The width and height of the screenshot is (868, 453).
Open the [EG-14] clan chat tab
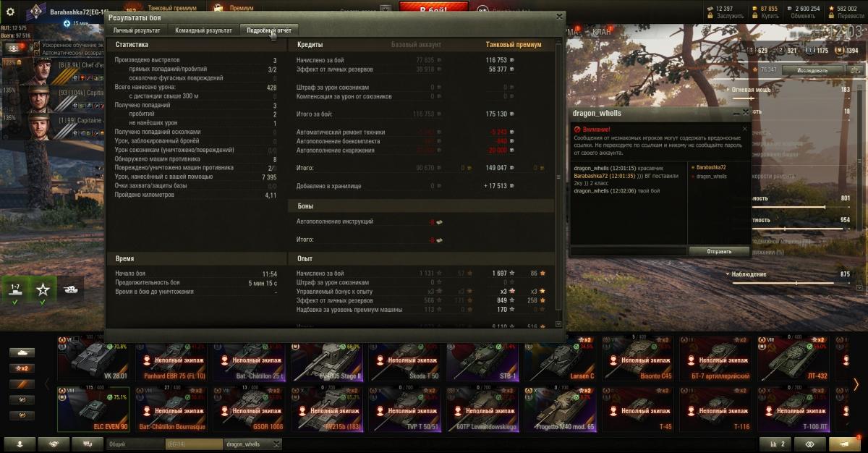(194, 444)
